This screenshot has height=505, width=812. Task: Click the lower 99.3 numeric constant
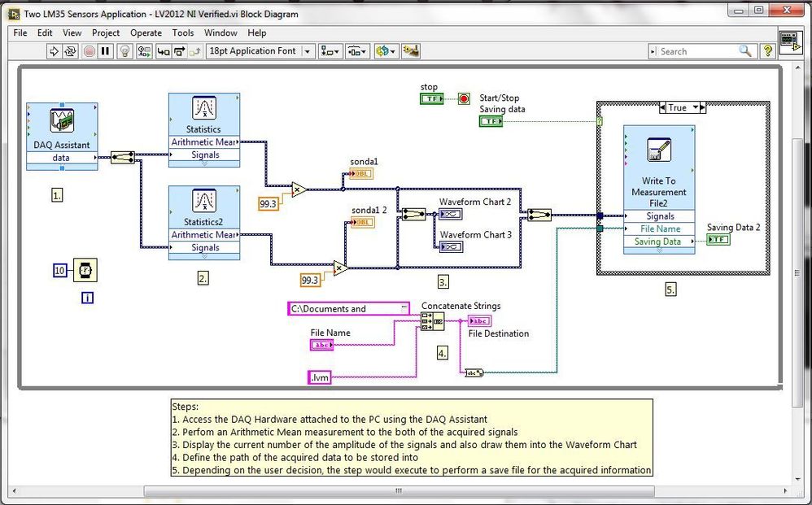coord(310,280)
